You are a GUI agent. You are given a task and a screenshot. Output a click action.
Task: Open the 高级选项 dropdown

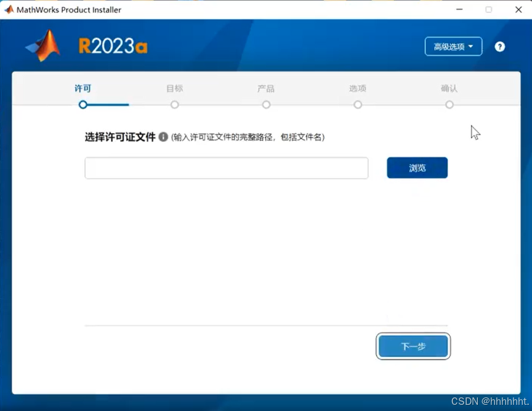click(x=453, y=47)
